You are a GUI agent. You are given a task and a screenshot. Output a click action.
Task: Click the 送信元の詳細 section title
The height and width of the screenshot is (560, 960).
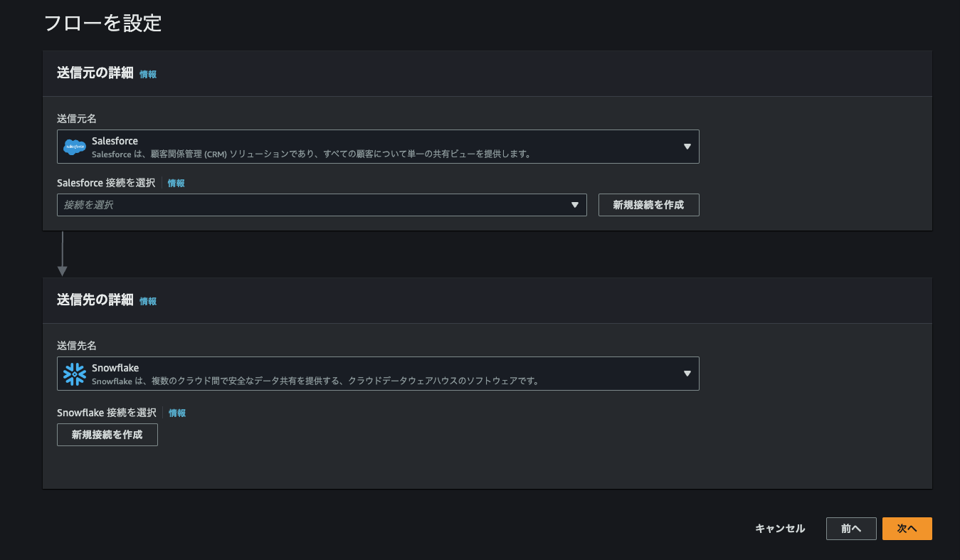(95, 73)
